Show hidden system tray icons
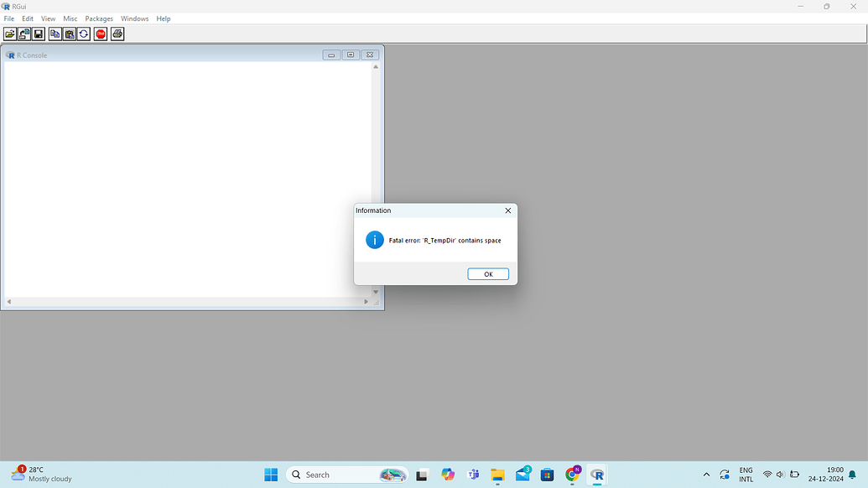Viewport: 868px width, 488px height. coord(706,475)
